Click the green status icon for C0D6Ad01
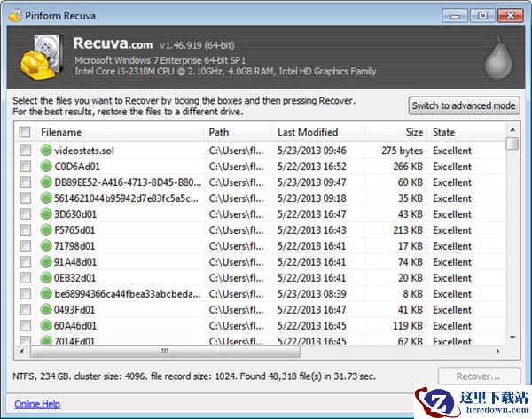The height and width of the screenshot is (419, 532). tap(46, 167)
